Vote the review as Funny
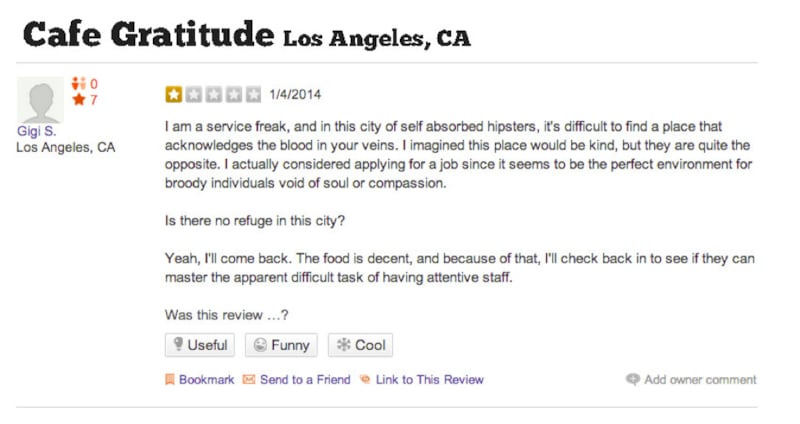Viewport: 800px width, 424px height. 282,345
